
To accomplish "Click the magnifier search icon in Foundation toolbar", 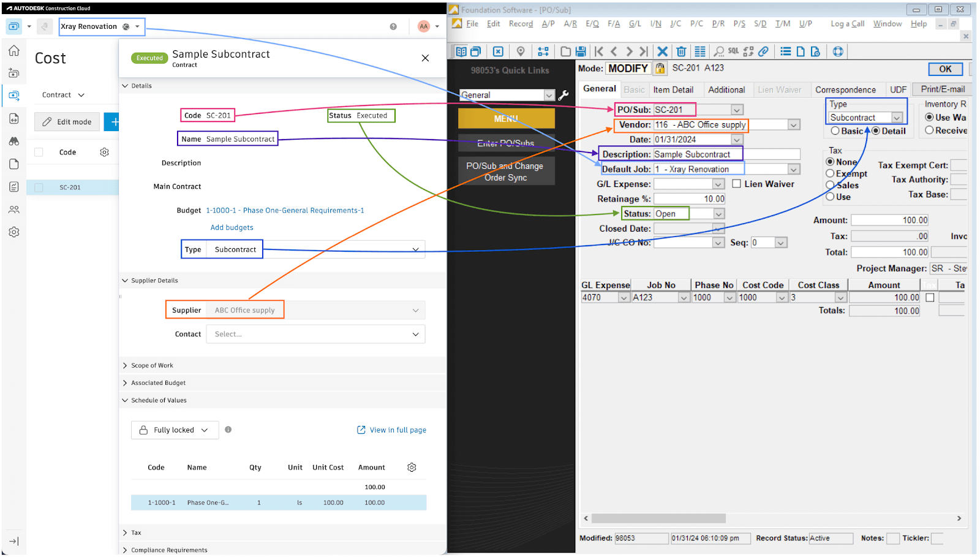I will [719, 51].
